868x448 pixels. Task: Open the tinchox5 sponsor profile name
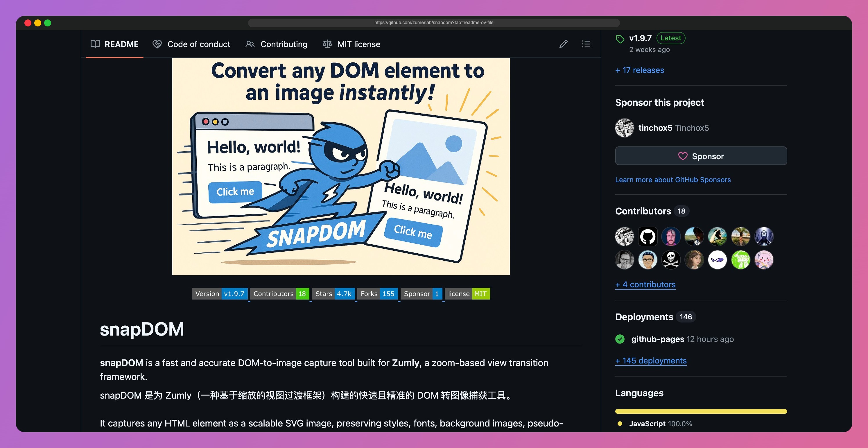(x=655, y=128)
